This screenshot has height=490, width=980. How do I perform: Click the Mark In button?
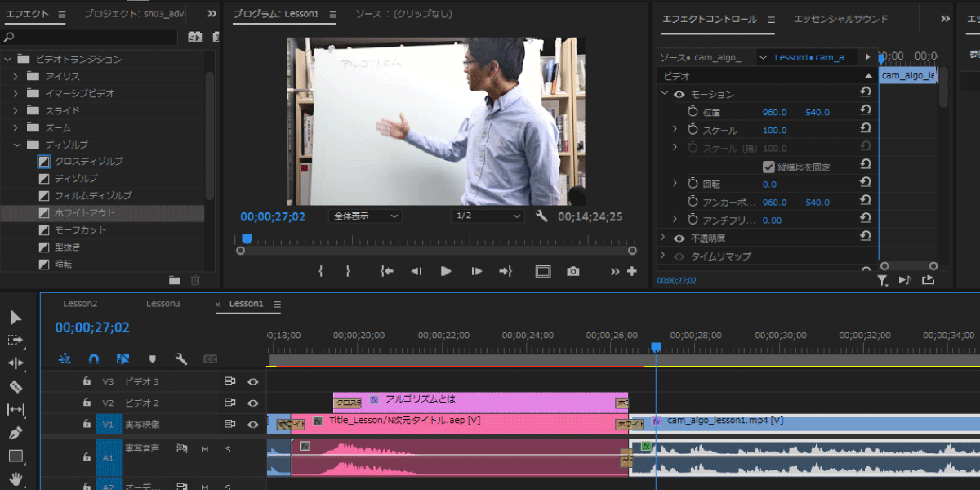(321, 271)
